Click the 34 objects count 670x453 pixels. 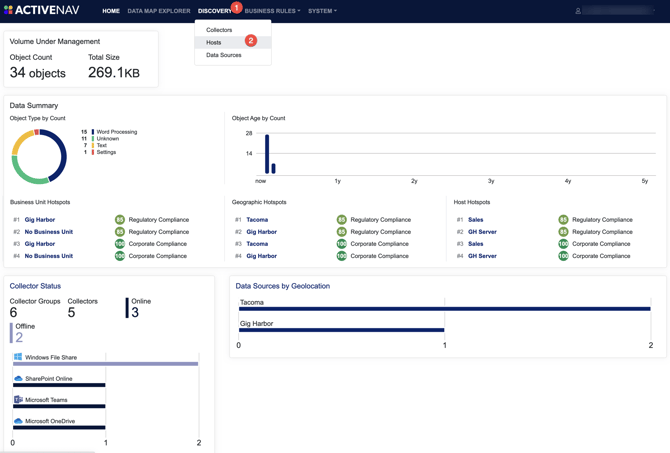tap(38, 73)
